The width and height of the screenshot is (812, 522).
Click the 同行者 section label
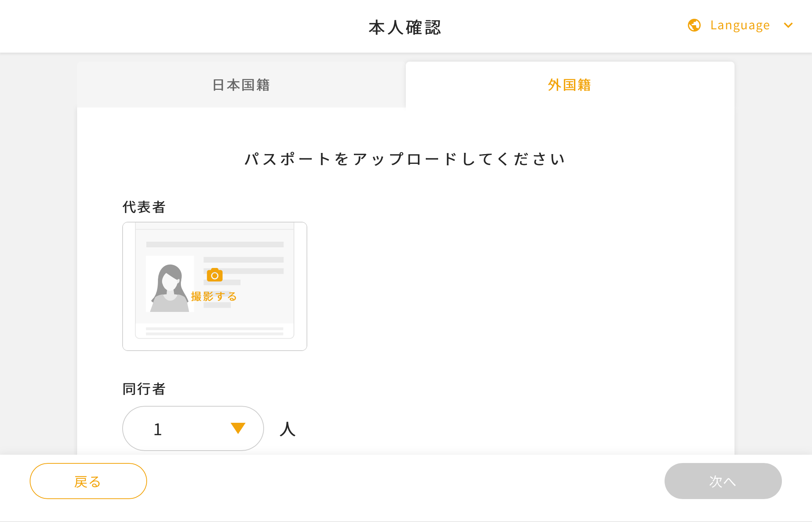144,389
